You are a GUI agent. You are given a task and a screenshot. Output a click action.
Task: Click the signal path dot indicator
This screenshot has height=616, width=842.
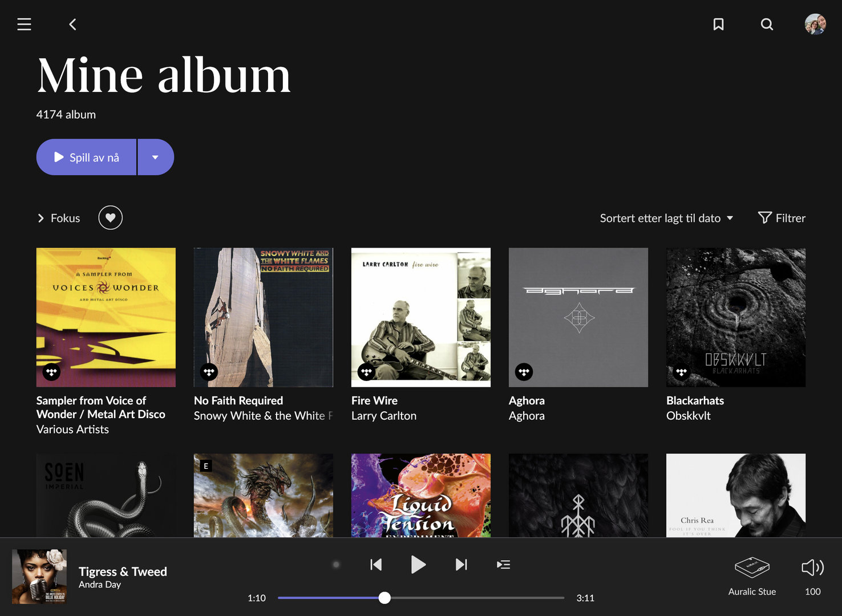[x=336, y=565]
